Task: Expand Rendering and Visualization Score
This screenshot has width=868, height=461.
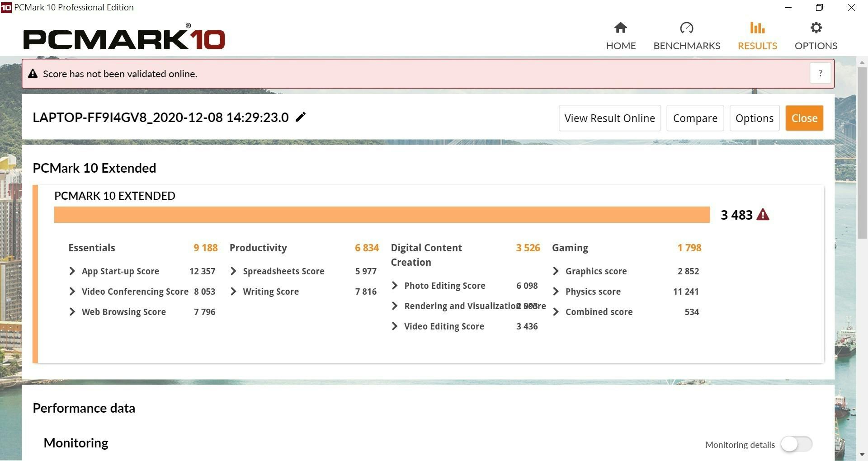Action: pyautogui.click(x=395, y=306)
